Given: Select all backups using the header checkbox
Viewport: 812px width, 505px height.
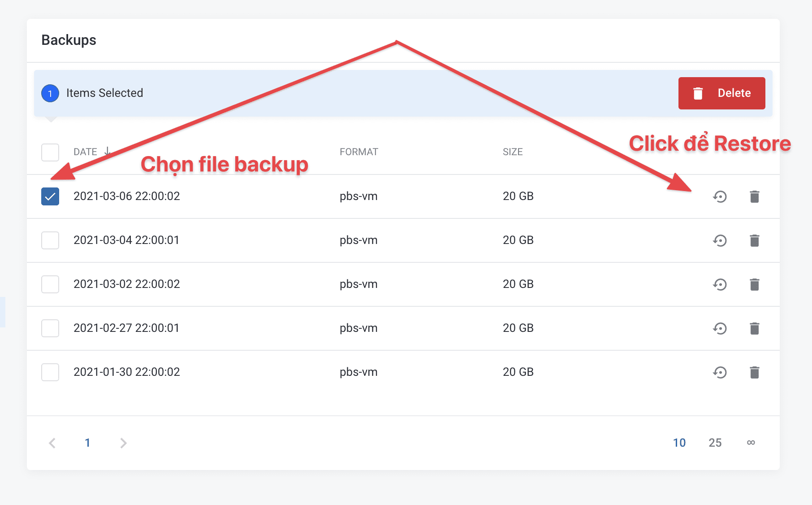Looking at the screenshot, I should 50,152.
